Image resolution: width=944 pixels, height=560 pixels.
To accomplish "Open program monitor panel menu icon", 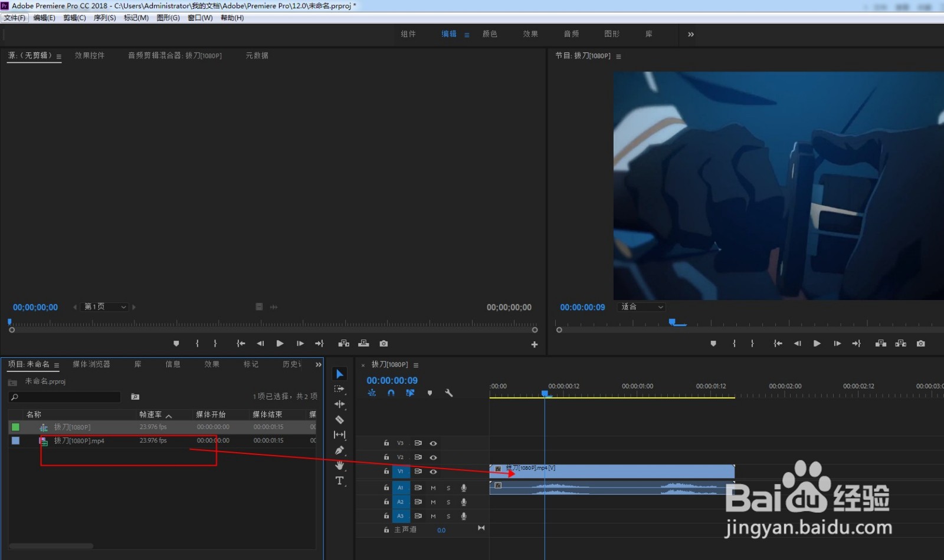I will 618,57.
